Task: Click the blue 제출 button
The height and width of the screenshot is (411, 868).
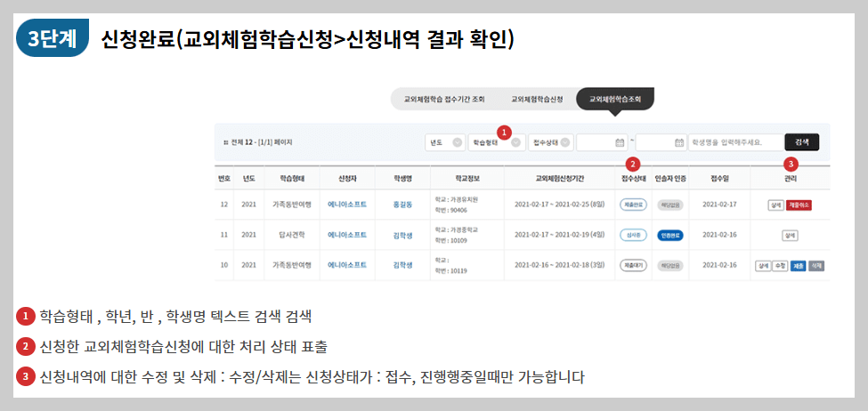Action: point(799,265)
